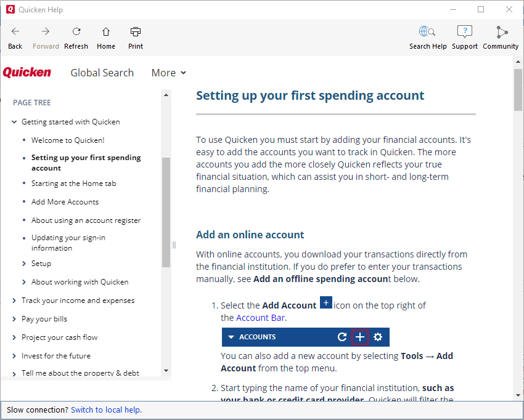Click Pay your bills label
Screen dimensions: 524x420
coord(44,319)
